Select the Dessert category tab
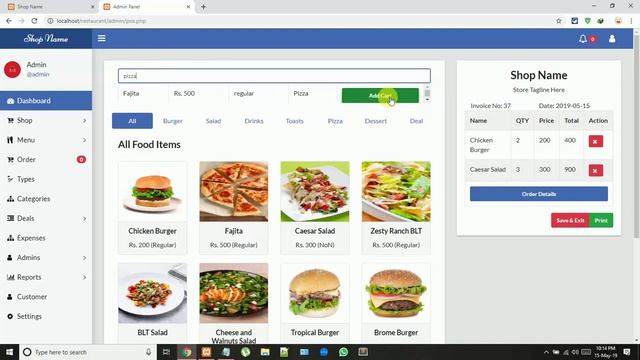 [x=376, y=121]
